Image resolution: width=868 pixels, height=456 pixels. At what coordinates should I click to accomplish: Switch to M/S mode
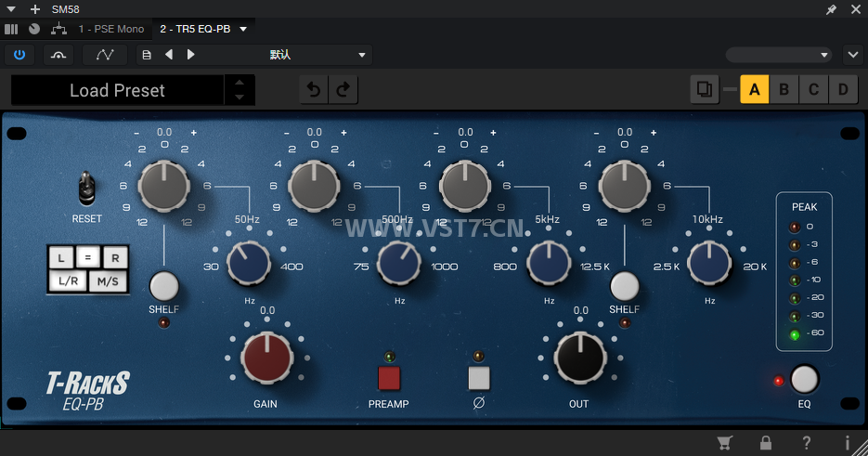tap(108, 280)
